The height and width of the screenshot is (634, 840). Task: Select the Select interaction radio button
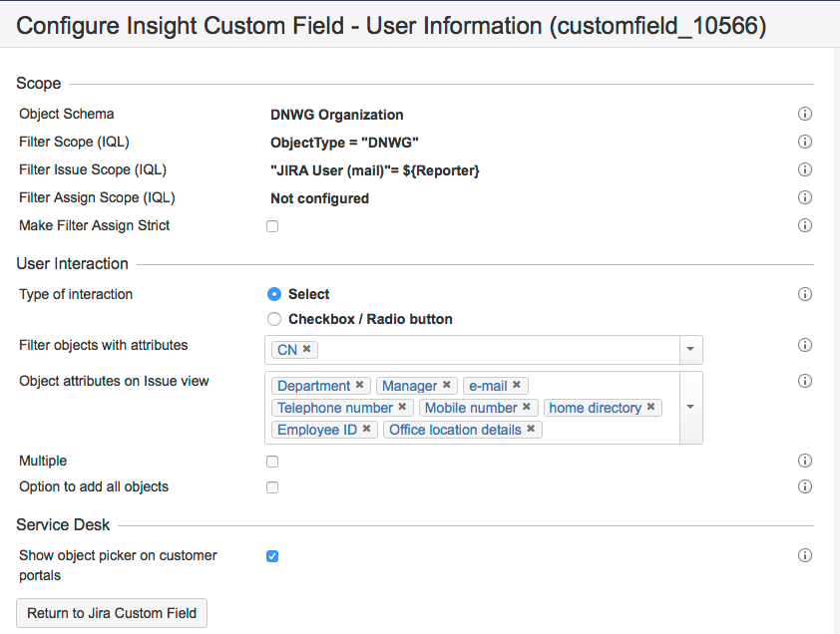click(x=274, y=294)
